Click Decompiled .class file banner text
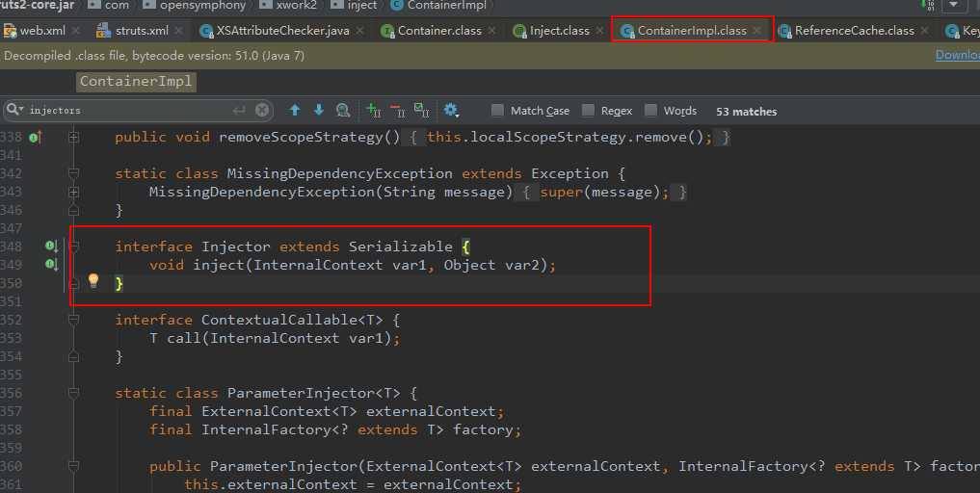Viewport: 980px width, 493px height. pos(154,55)
